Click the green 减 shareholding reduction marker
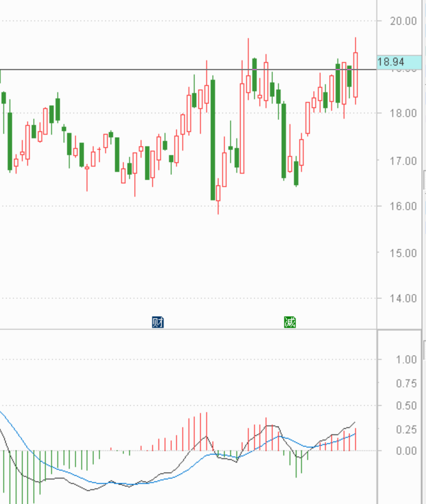 290,322
